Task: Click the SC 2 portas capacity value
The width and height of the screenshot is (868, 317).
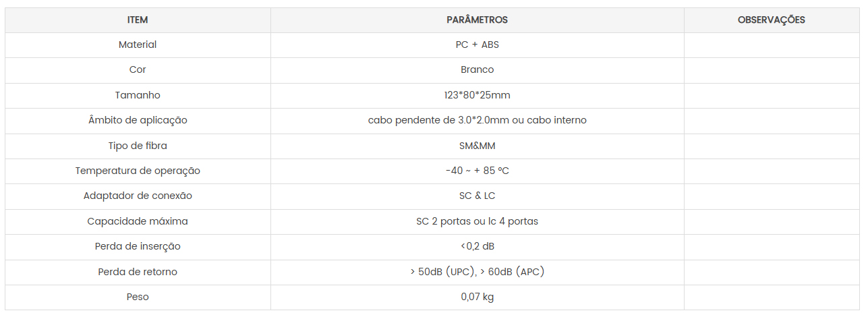Action: (477, 221)
